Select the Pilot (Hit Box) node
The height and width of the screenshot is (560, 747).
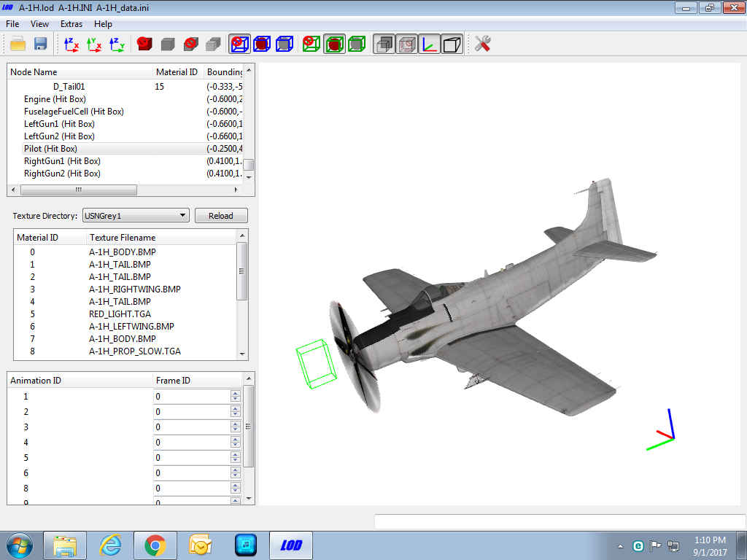pyautogui.click(x=50, y=149)
